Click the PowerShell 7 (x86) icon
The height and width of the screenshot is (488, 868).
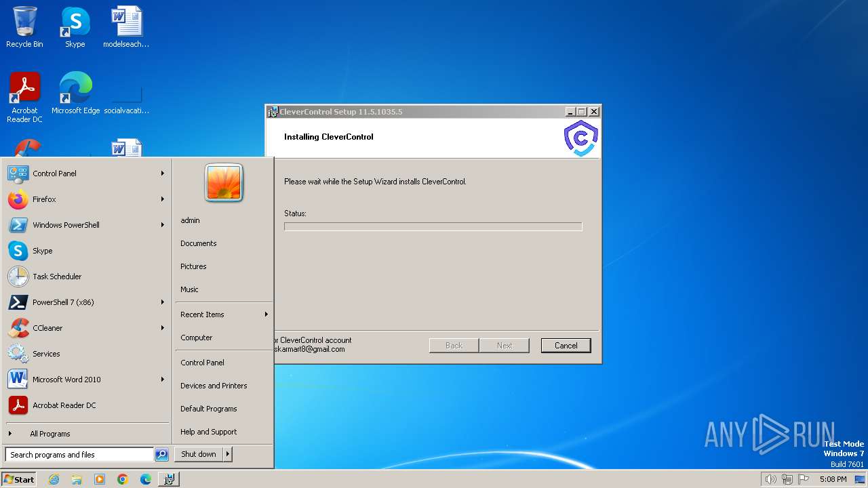coord(18,302)
